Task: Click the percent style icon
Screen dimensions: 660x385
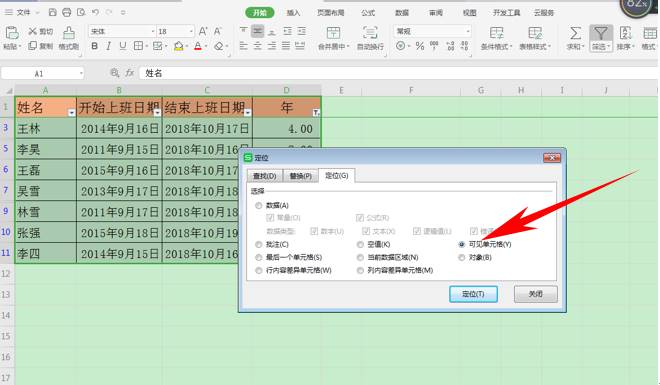Action: [420, 46]
